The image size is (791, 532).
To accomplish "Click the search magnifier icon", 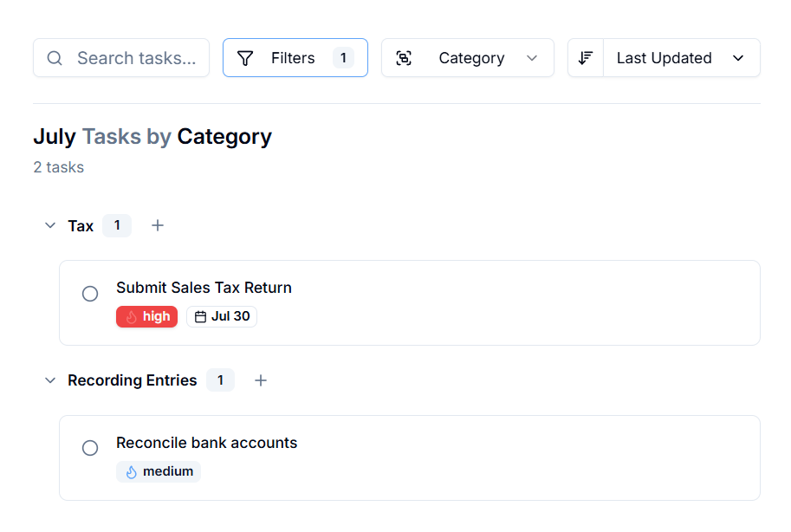I will 54,58.
